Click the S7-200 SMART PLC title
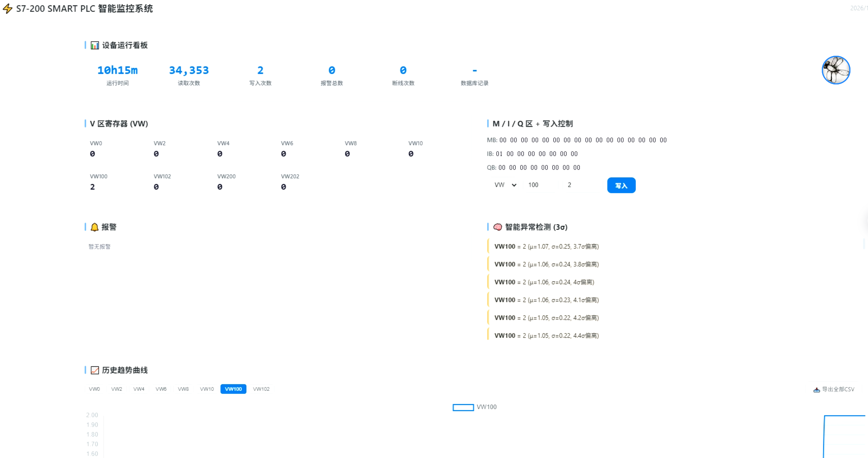The image size is (868, 458). [x=84, y=9]
